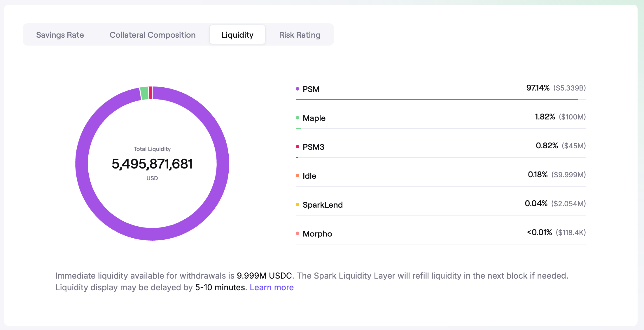Screen dimensions: 644x330
Task: Click the PSM purple progress bar
Action: [437, 100]
